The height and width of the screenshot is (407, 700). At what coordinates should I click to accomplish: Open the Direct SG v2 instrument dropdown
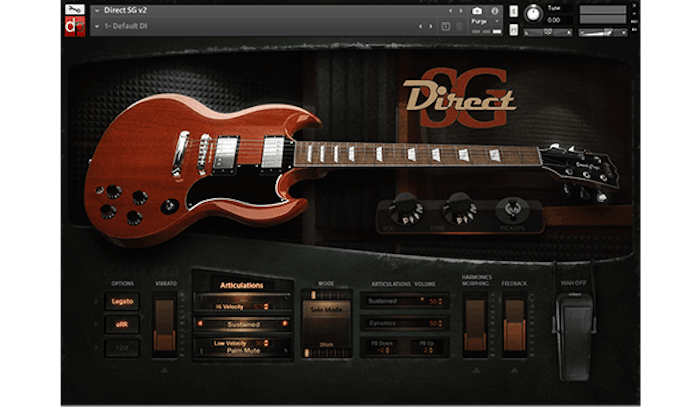pyautogui.click(x=97, y=10)
